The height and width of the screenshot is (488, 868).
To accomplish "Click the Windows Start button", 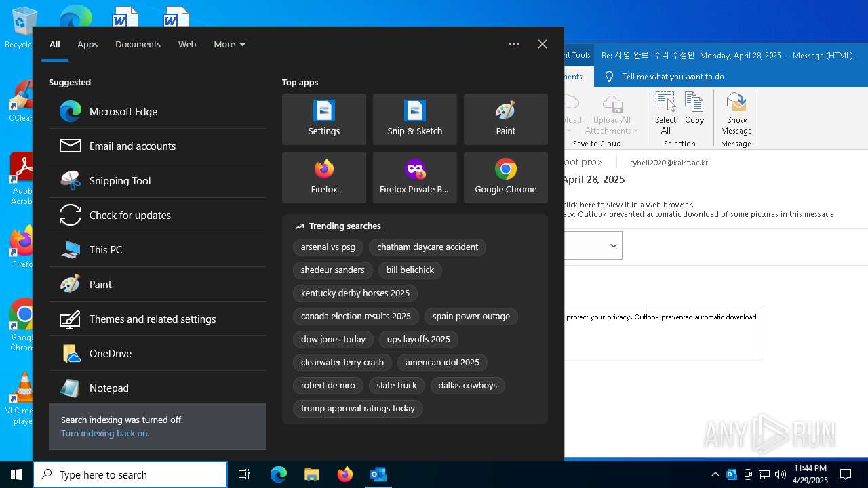I will point(16,474).
